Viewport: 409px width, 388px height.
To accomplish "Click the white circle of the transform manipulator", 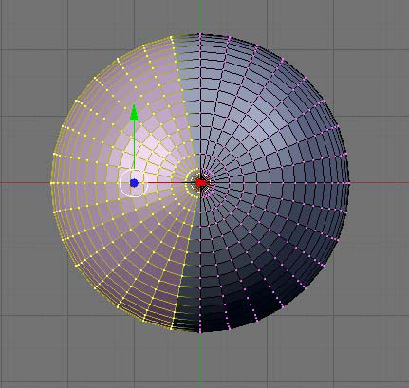I will point(134,183).
